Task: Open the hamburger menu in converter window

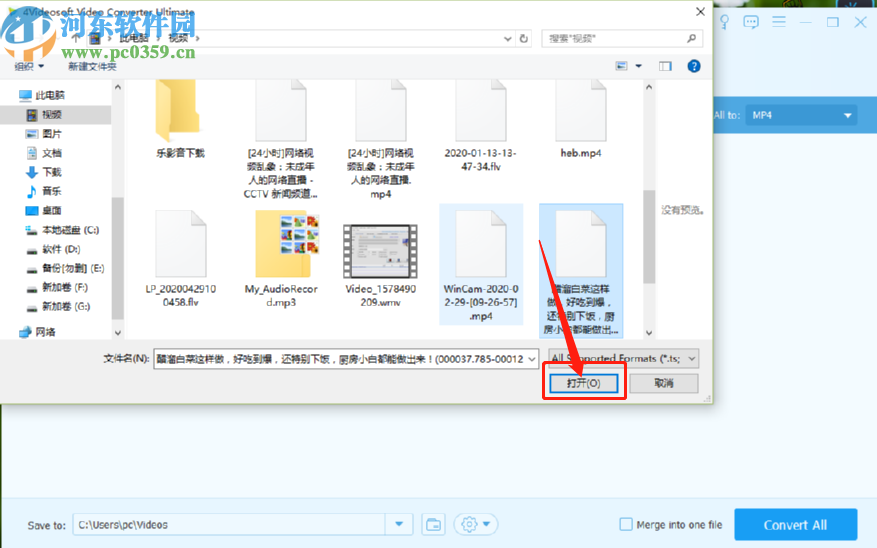Action: 779,22
